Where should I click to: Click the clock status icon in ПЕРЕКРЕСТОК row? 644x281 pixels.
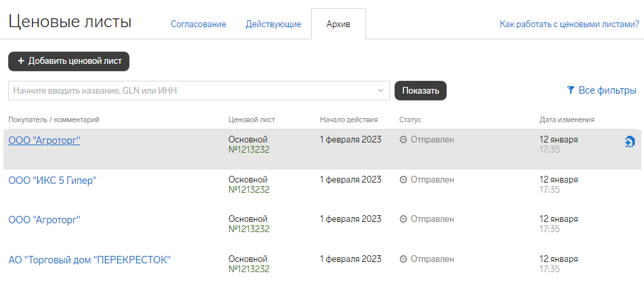click(x=403, y=259)
